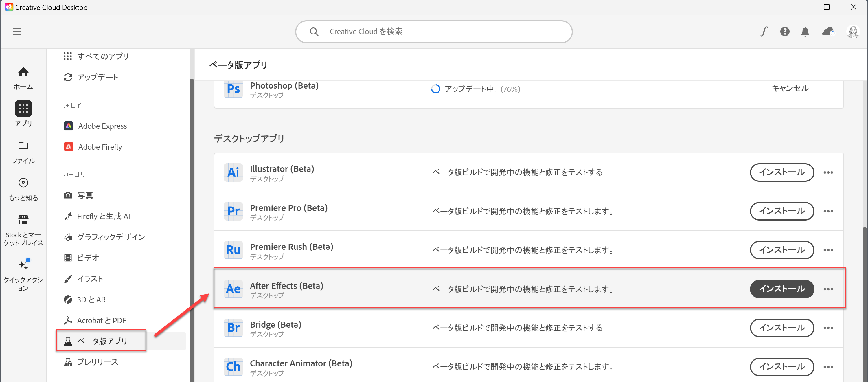Select the Illustrator (Beta) app icon
This screenshot has width=868, height=382.
tap(233, 172)
